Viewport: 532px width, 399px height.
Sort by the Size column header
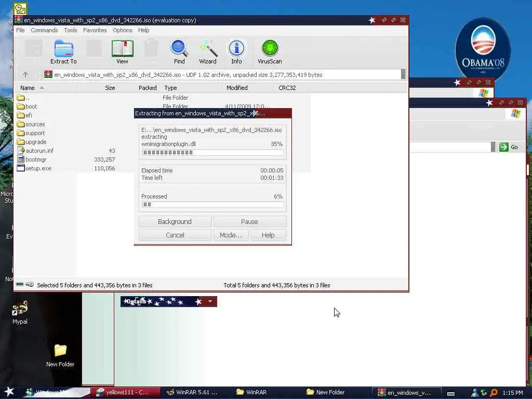pos(97,88)
